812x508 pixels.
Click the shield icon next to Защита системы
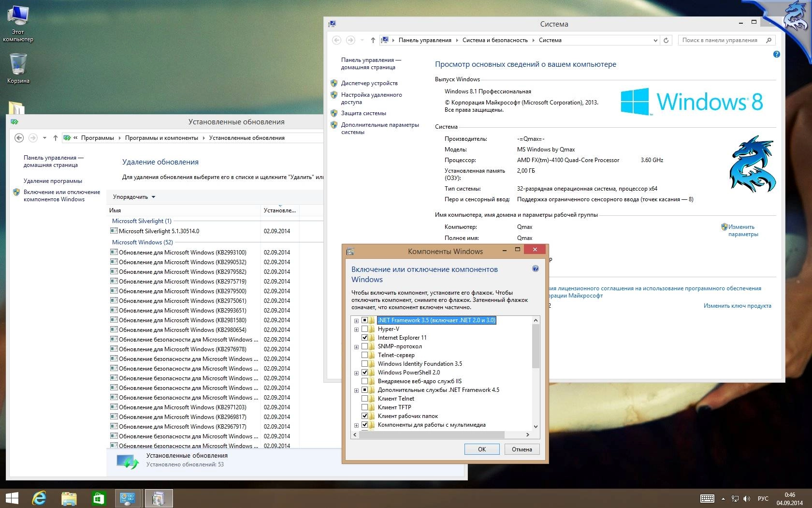click(x=334, y=113)
